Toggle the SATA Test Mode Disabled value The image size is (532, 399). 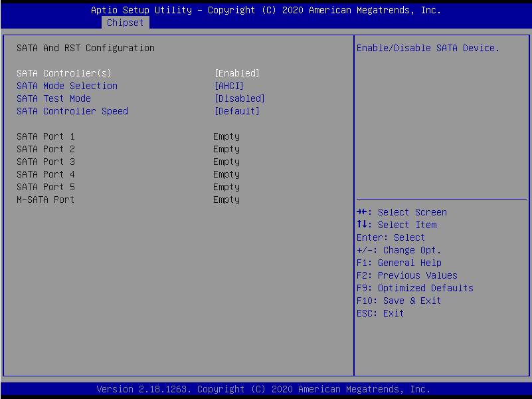pos(239,98)
